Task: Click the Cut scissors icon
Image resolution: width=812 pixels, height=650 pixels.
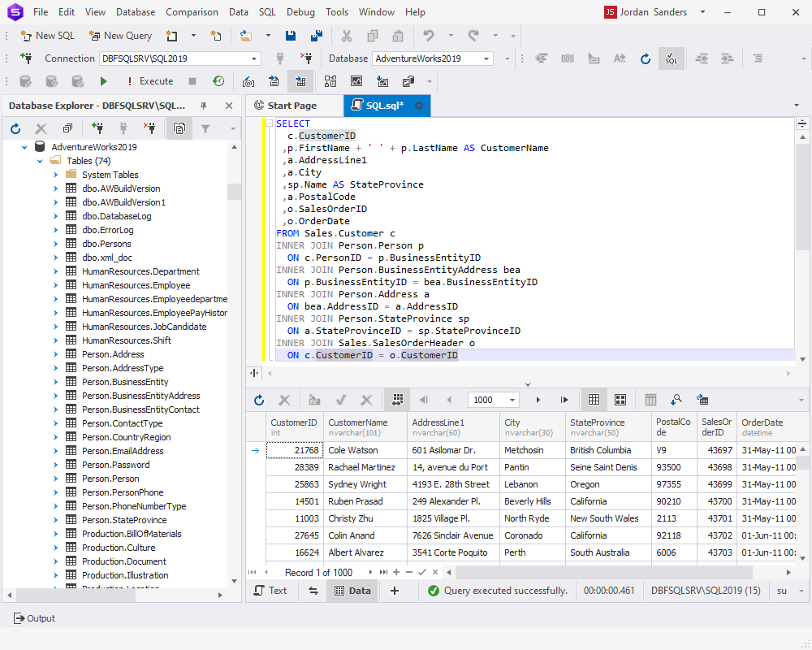Action: click(347, 36)
